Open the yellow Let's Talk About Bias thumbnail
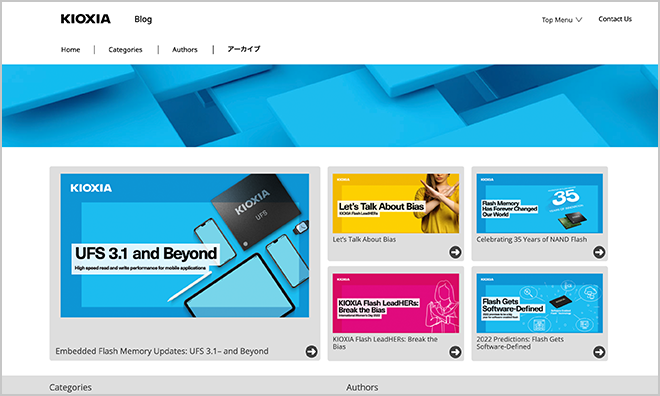Viewport: 660px width, 396px height. [396, 203]
